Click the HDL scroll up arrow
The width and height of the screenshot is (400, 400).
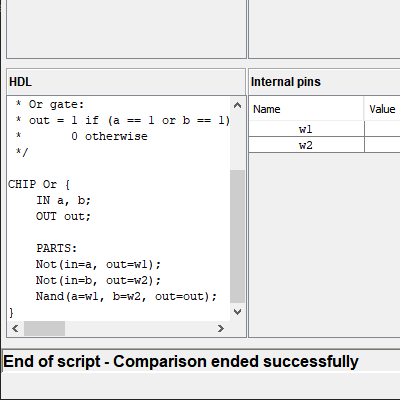237,105
